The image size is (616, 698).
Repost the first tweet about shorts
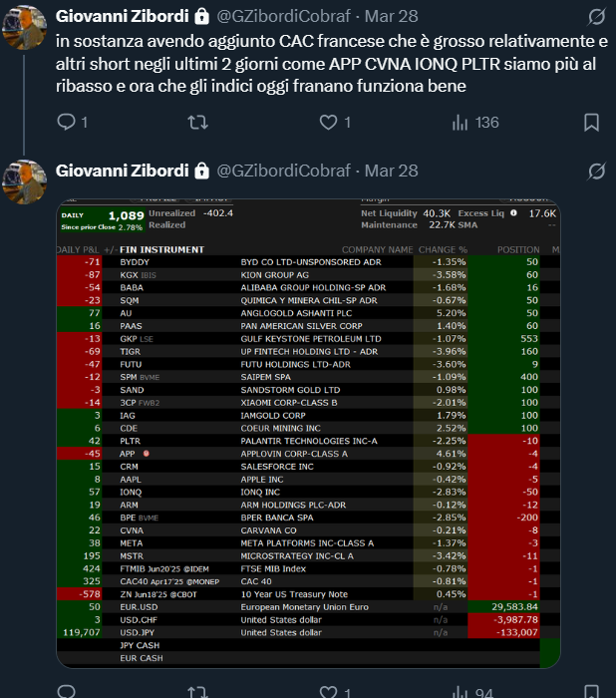[197, 123]
